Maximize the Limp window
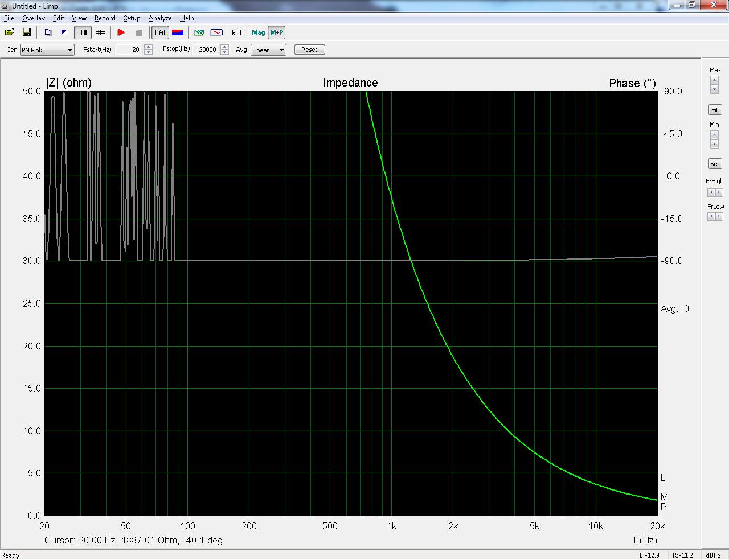Image resolution: width=729 pixels, height=560 pixels. 691,5
